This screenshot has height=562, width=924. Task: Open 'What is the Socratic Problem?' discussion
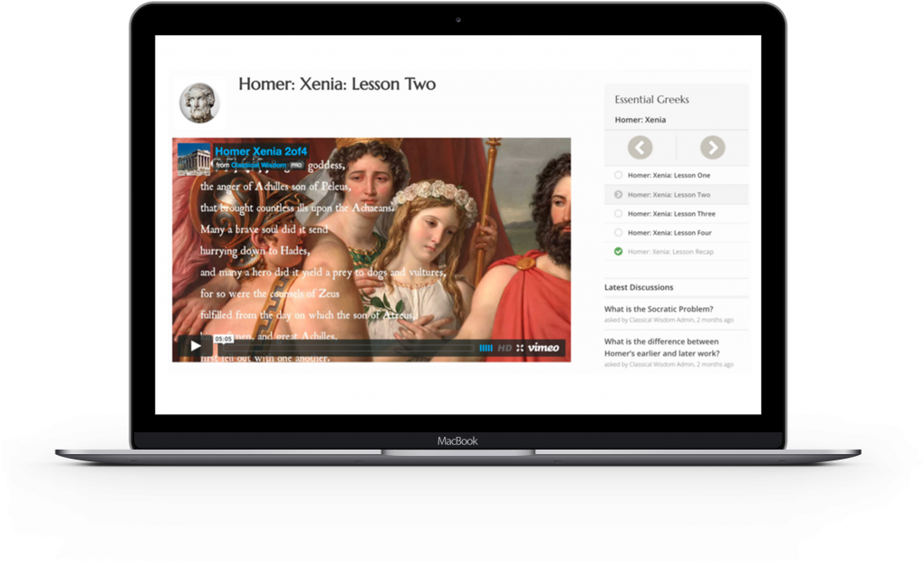pos(659,309)
